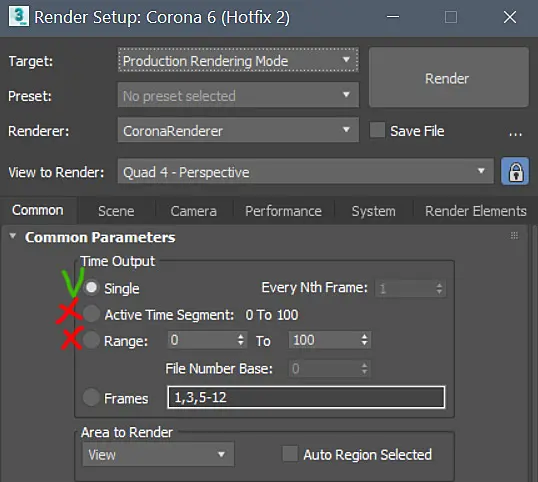Click the Every Nth Frame spinner arrows
The width and height of the screenshot is (538, 482).
pyautogui.click(x=439, y=288)
